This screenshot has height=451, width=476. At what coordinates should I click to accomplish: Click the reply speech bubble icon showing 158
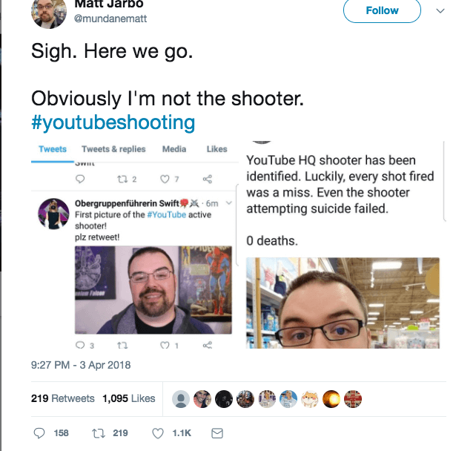coord(39,433)
